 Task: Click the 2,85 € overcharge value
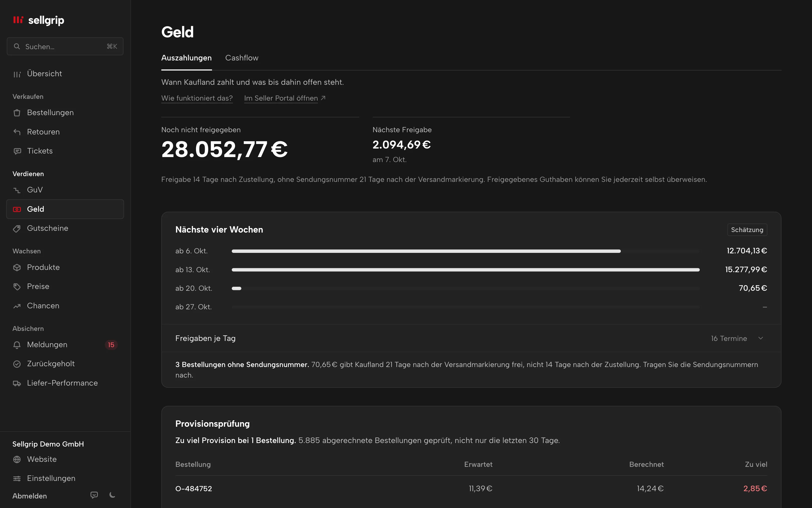click(755, 488)
